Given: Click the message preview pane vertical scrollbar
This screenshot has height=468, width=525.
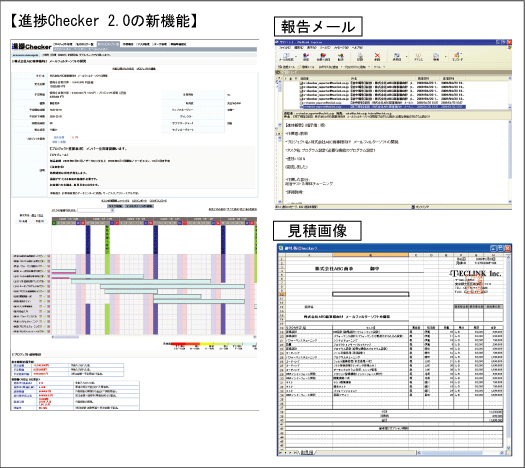Looking at the screenshot, I should pyautogui.click(x=510, y=161).
